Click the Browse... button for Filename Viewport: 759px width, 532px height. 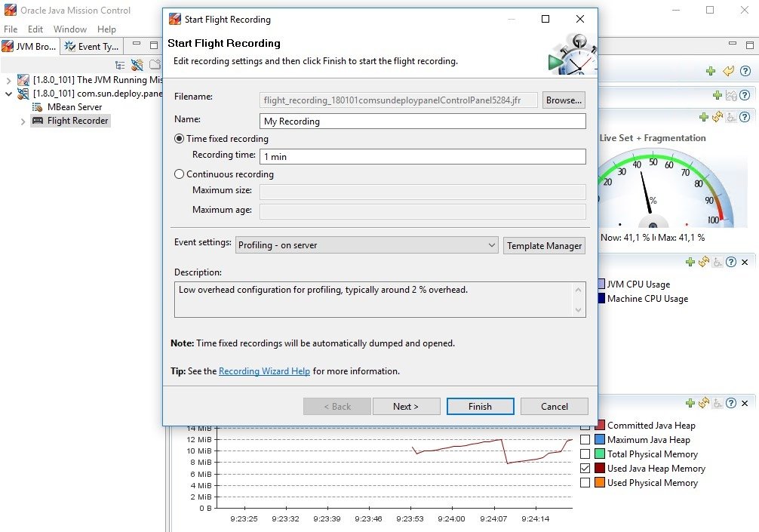pyautogui.click(x=564, y=100)
